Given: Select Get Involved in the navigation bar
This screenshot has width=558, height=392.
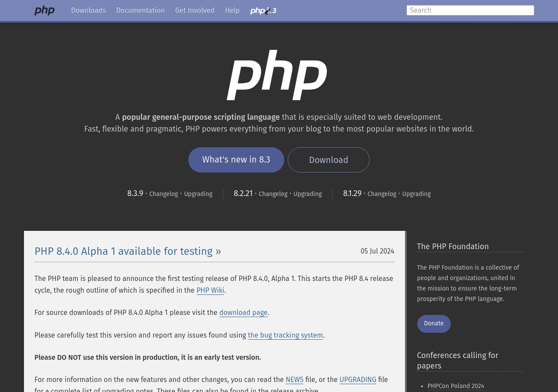Looking at the screenshot, I should (x=195, y=10).
